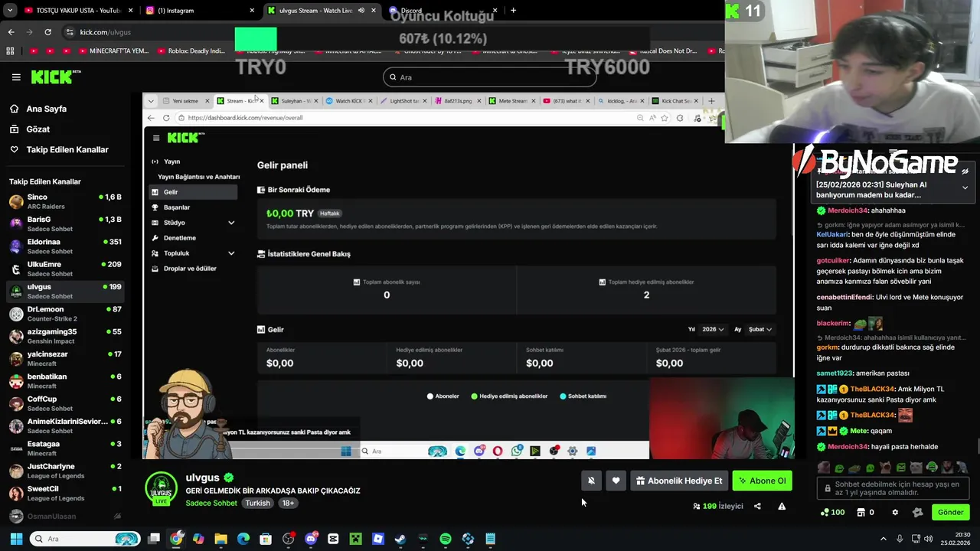This screenshot has height=551, width=980.
Task: Mute the ulvgus Stream tab audio icon
Action: point(361,11)
